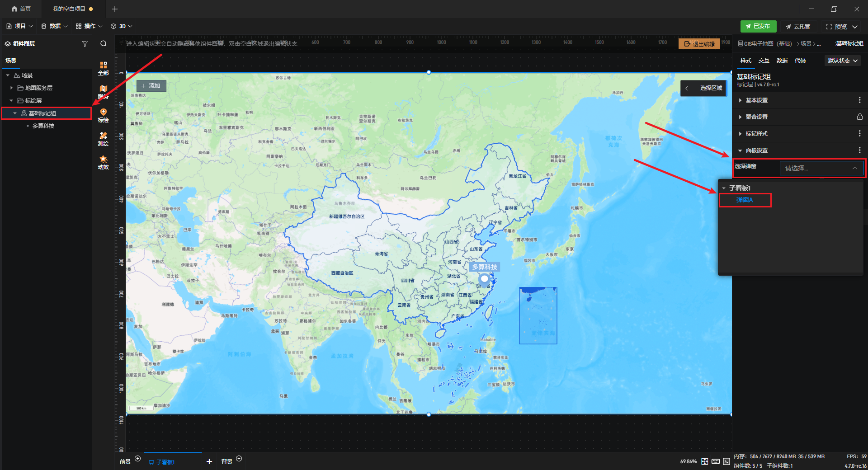Screen dimensions: 868x470
Task: Click the lock icon beside 聚合设置
Action: pos(859,117)
